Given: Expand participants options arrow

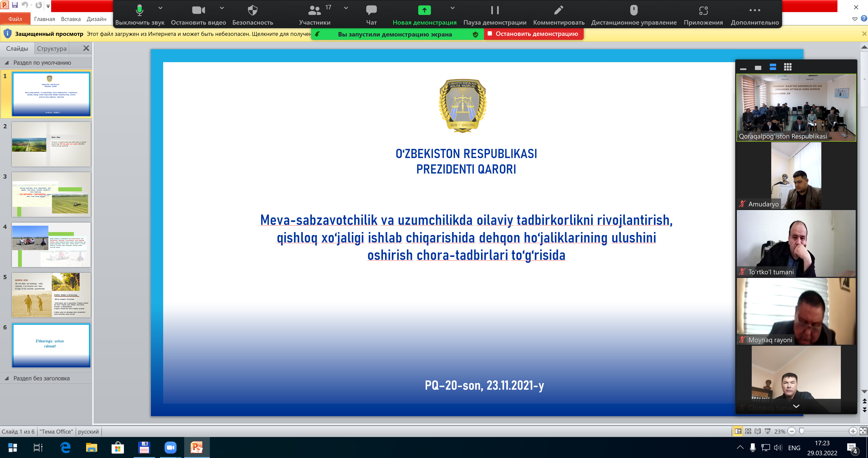Looking at the screenshot, I should pos(346,8).
